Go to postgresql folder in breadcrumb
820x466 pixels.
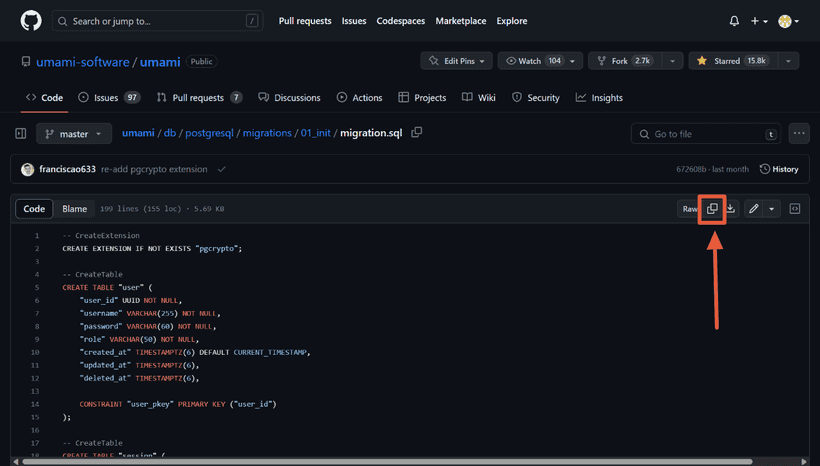point(209,133)
